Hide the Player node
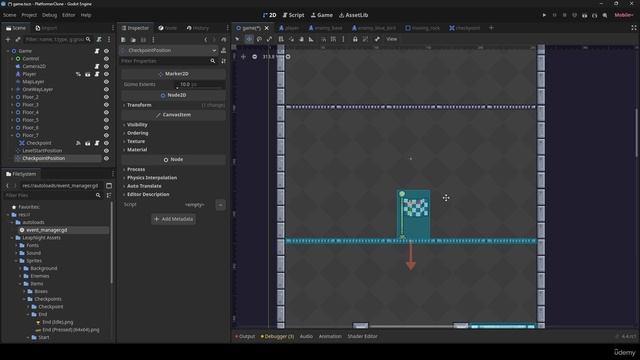This screenshot has width=640, height=360. 107,74
